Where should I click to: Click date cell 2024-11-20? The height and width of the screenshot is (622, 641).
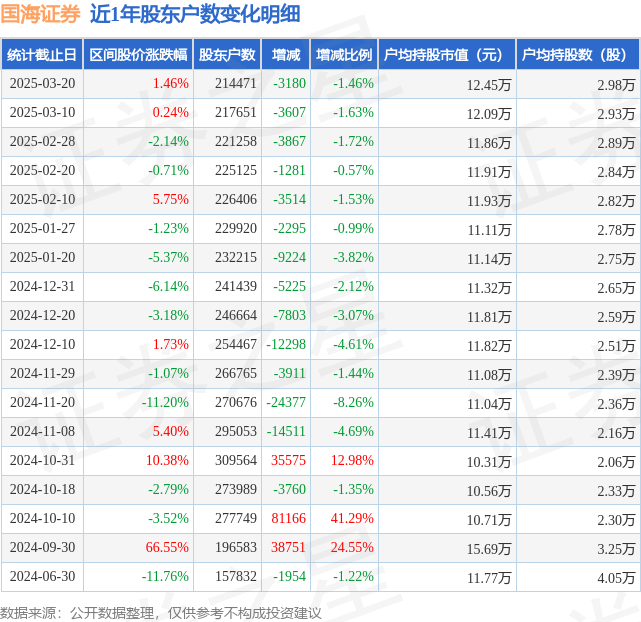pos(43,403)
